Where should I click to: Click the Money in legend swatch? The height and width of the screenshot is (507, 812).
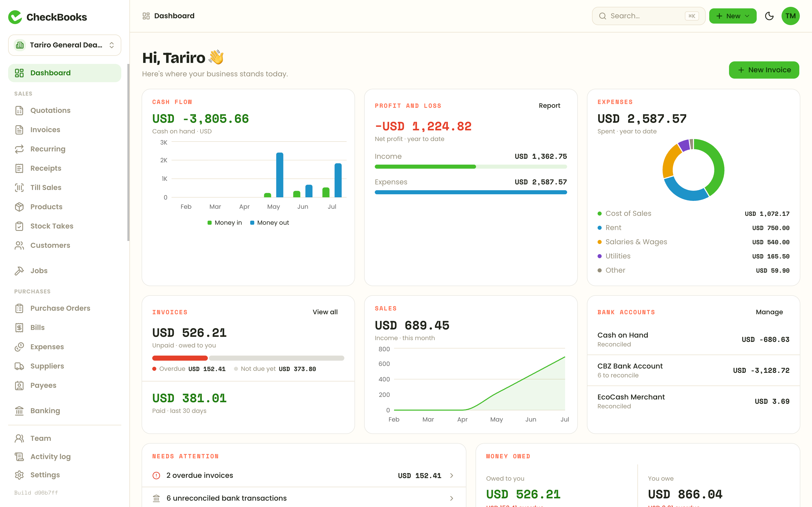tap(209, 223)
